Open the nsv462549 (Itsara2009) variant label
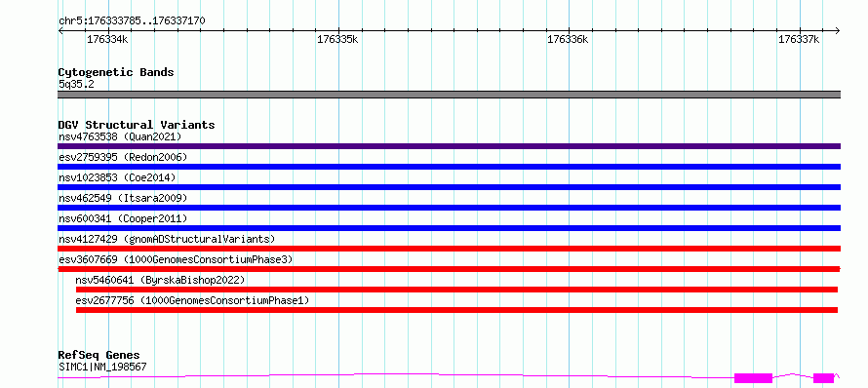This screenshot has height=388, width=868. (x=123, y=198)
